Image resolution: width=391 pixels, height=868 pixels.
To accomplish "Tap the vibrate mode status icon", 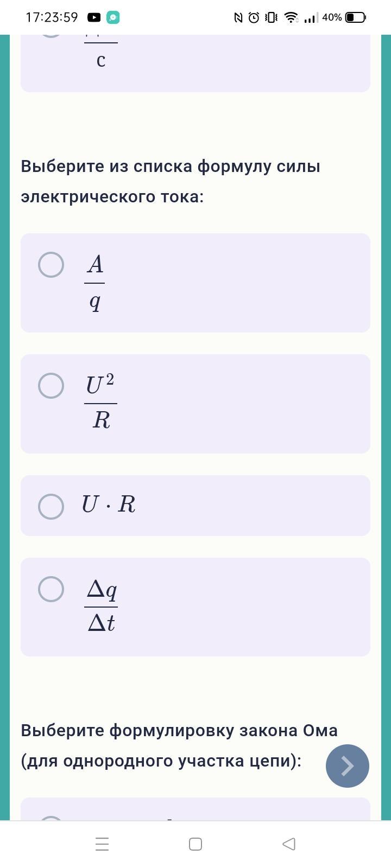I will tap(272, 17).
